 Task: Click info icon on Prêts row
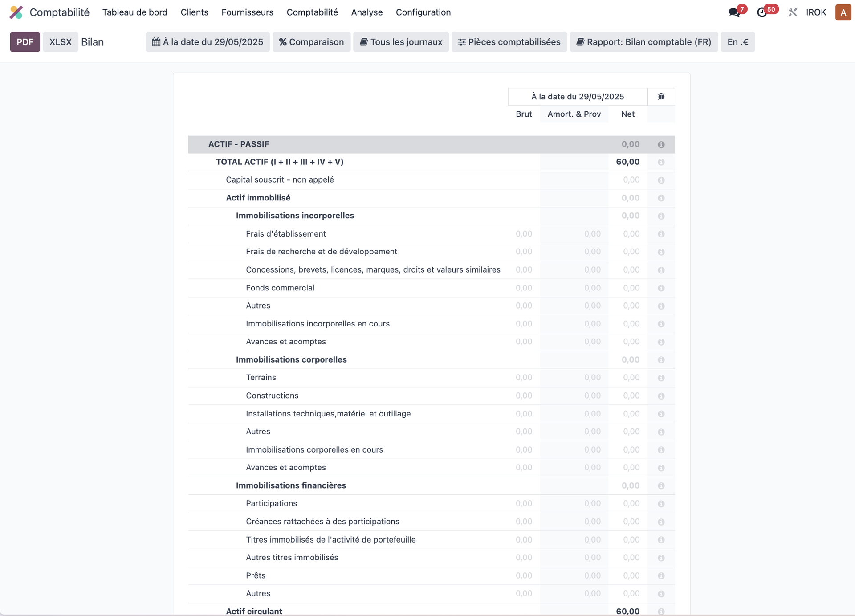pos(661,576)
